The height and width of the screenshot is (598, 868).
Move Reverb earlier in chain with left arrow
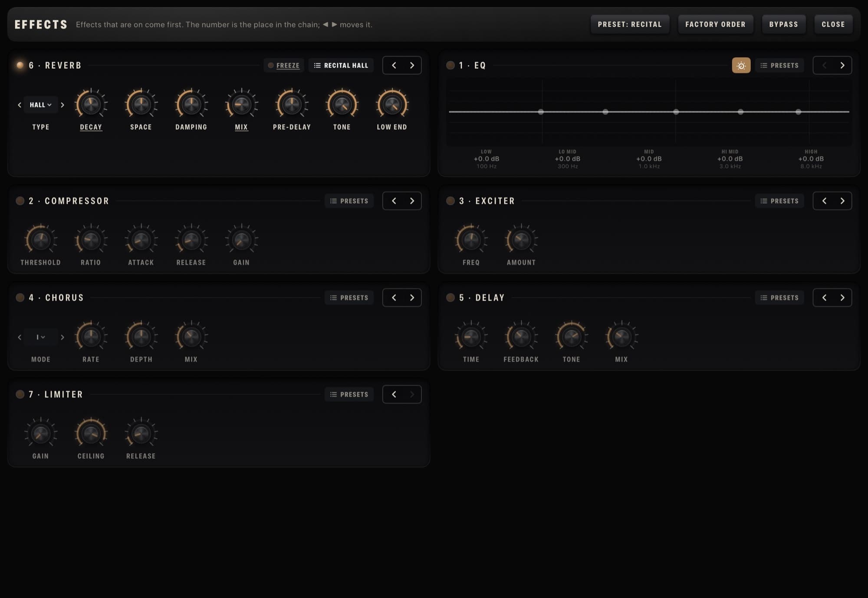pos(394,66)
